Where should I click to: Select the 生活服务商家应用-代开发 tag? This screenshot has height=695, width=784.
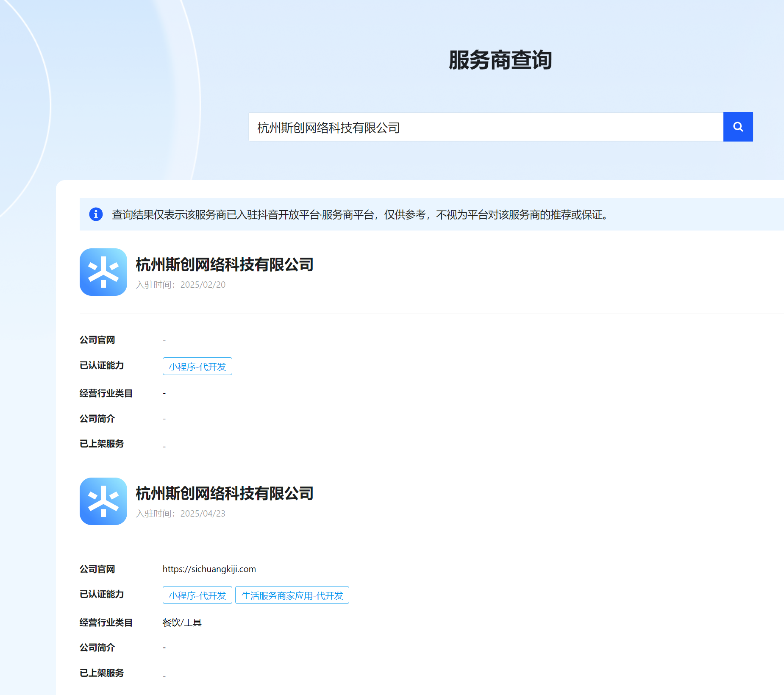point(292,595)
